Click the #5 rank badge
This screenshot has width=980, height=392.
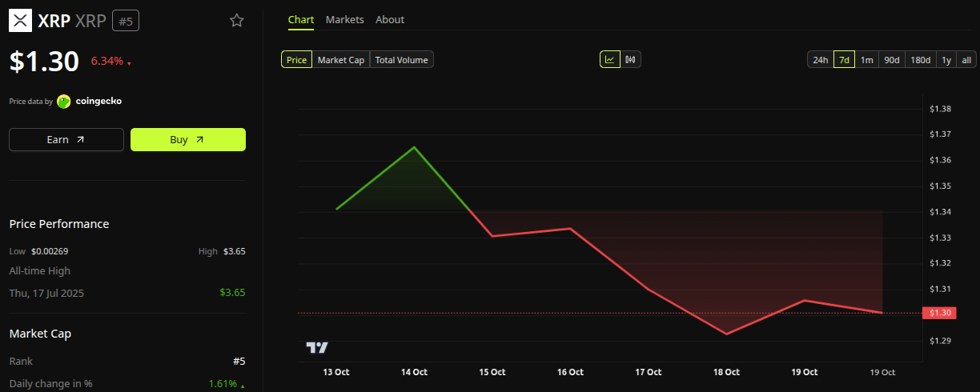point(125,20)
